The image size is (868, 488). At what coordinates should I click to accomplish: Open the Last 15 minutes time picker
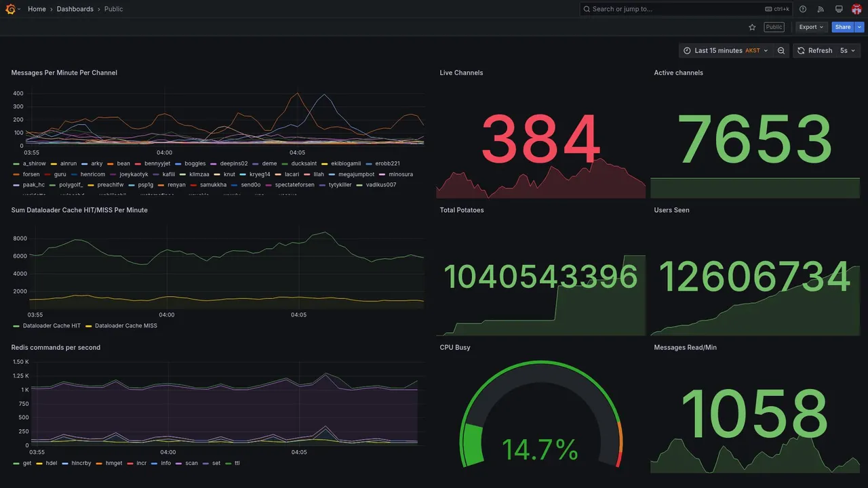point(726,51)
